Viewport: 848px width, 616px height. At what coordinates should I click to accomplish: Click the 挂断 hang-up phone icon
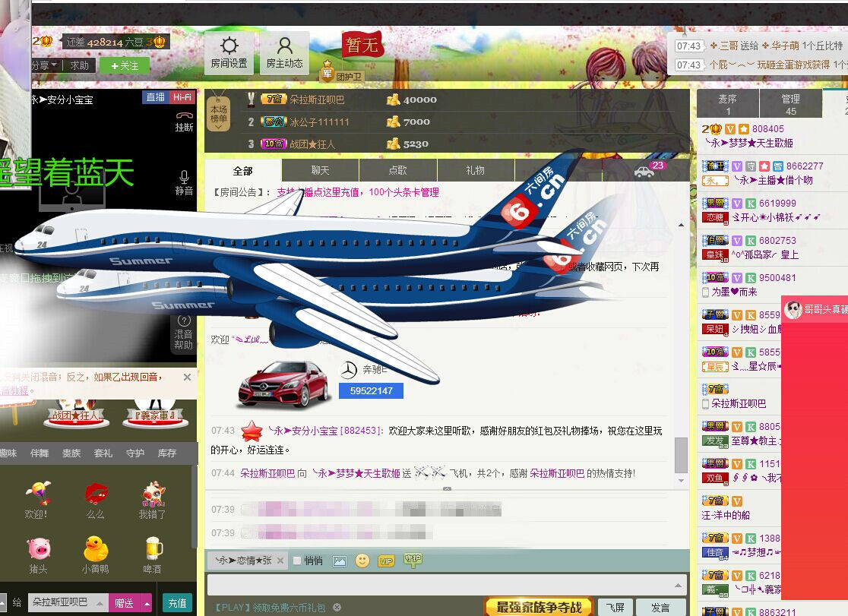(184, 122)
